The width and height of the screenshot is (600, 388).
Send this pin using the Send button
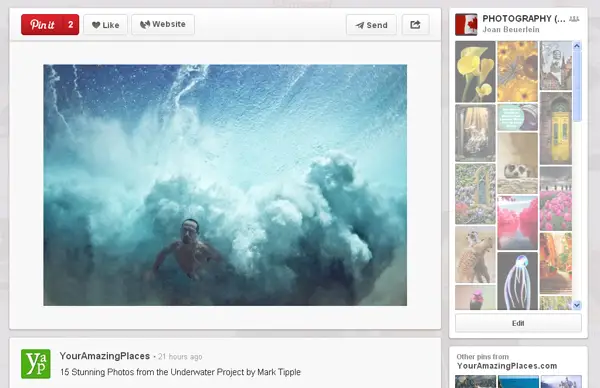coord(372,25)
